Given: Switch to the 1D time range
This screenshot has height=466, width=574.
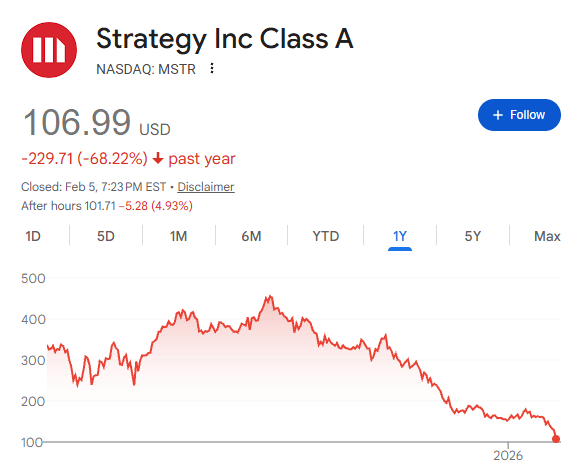Looking at the screenshot, I should tap(33, 236).
